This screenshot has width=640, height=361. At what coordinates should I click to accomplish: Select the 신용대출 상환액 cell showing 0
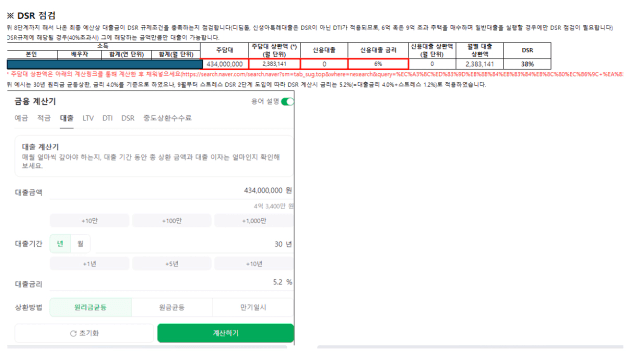(x=432, y=64)
